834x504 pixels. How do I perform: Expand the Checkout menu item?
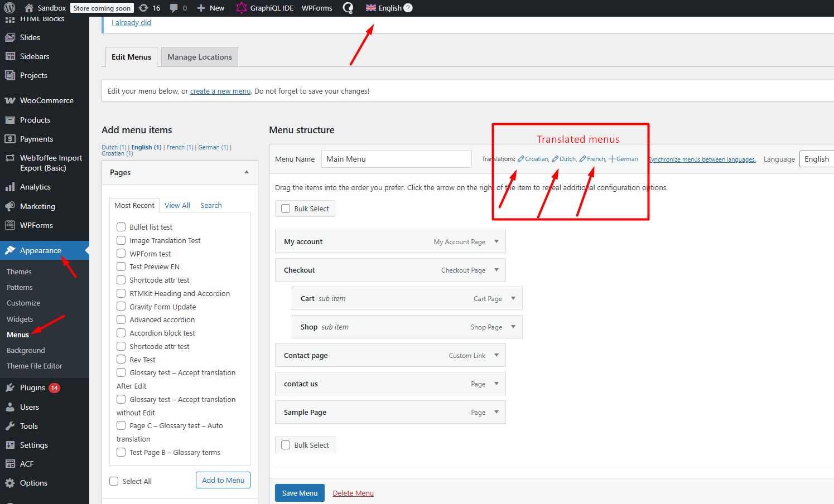pyautogui.click(x=496, y=270)
